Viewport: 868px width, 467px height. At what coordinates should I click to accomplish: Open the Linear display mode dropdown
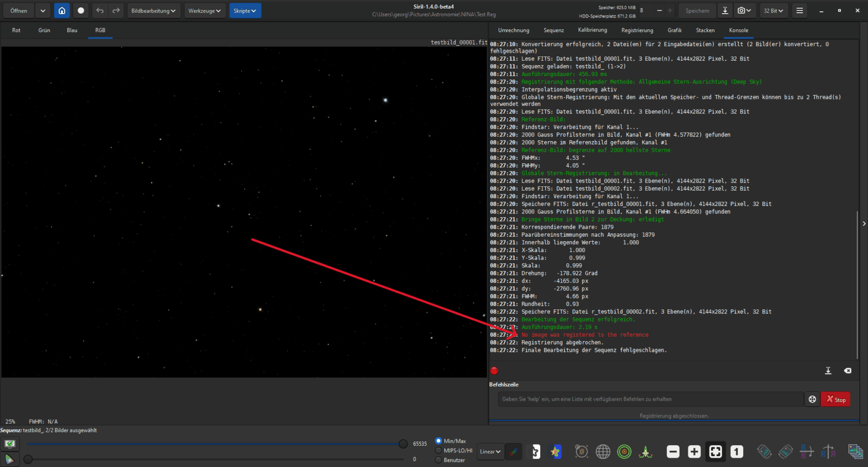[x=490, y=452]
